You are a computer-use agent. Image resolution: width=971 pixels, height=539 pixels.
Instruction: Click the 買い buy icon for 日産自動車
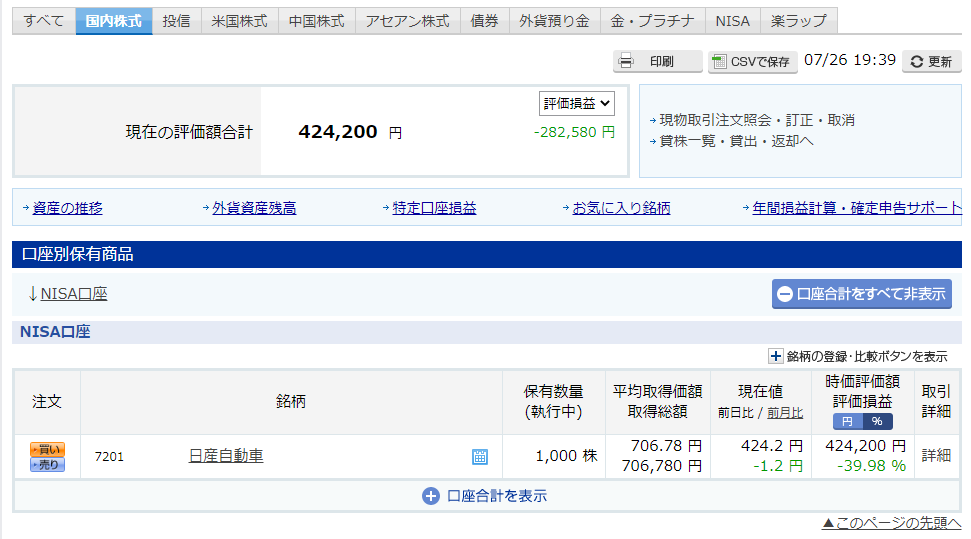pyautogui.click(x=48, y=449)
